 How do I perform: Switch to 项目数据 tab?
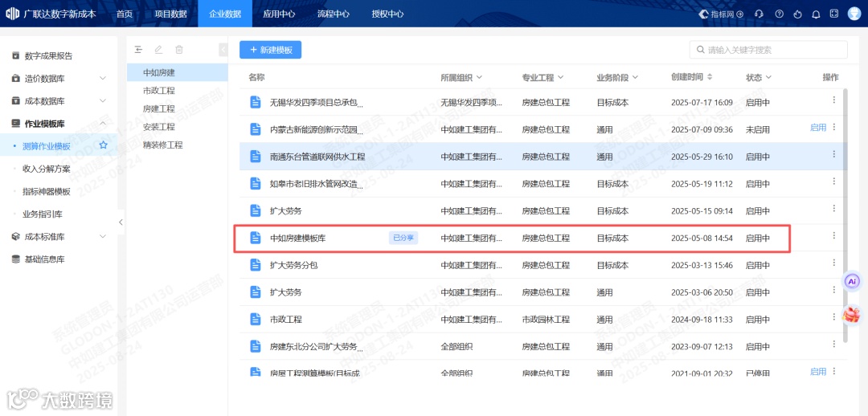(x=170, y=14)
